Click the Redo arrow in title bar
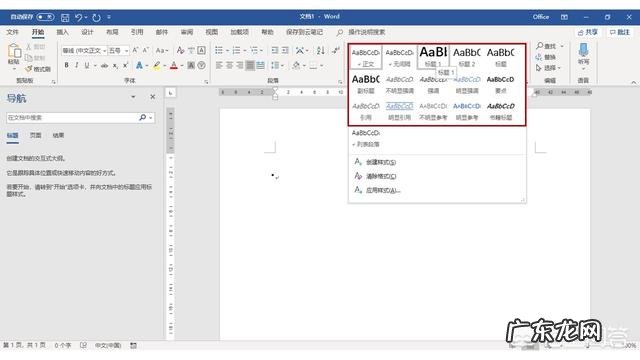The height and width of the screenshot is (360, 640). (x=96, y=17)
